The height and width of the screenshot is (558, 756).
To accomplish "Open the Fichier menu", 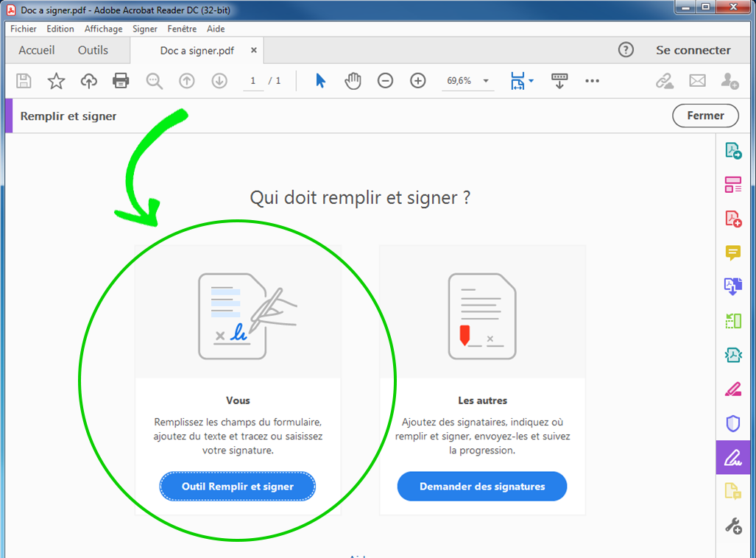I will 23,29.
